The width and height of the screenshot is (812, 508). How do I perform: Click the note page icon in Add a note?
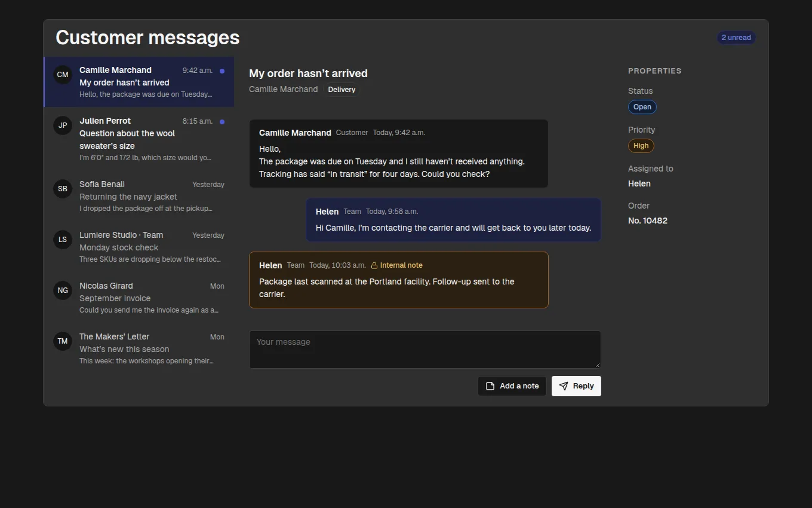(490, 386)
